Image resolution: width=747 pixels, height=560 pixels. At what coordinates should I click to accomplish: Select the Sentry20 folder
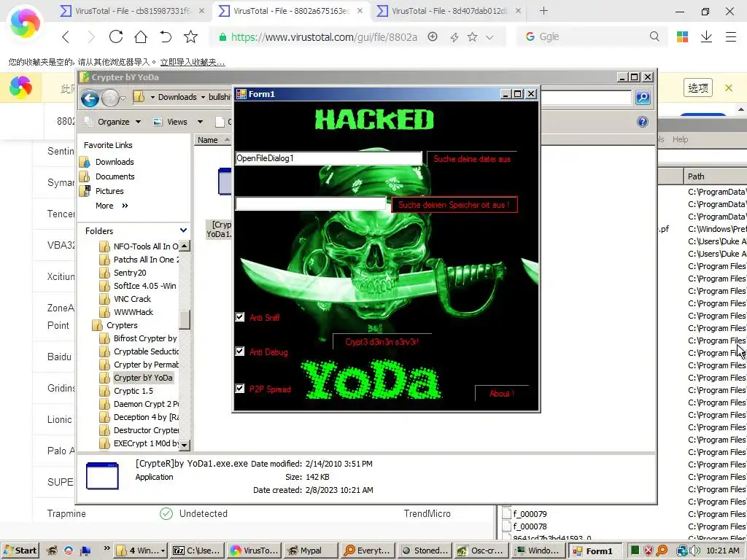coord(130,273)
